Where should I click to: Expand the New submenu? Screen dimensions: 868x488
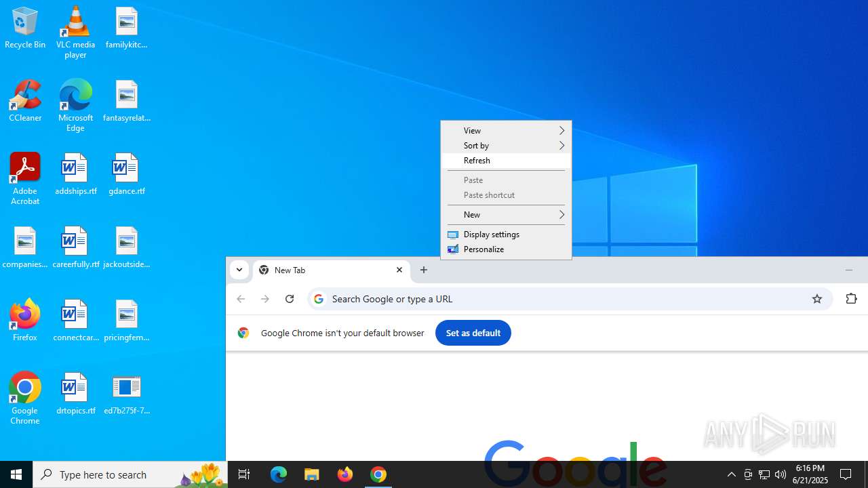point(506,215)
